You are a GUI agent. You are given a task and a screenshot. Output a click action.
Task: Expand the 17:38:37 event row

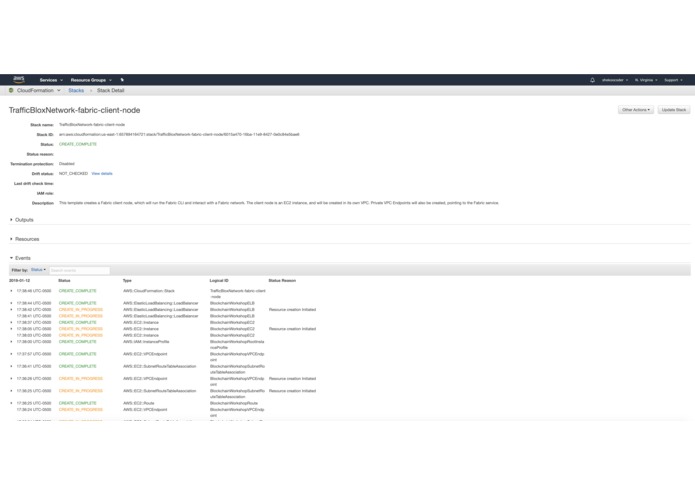[11, 323]
